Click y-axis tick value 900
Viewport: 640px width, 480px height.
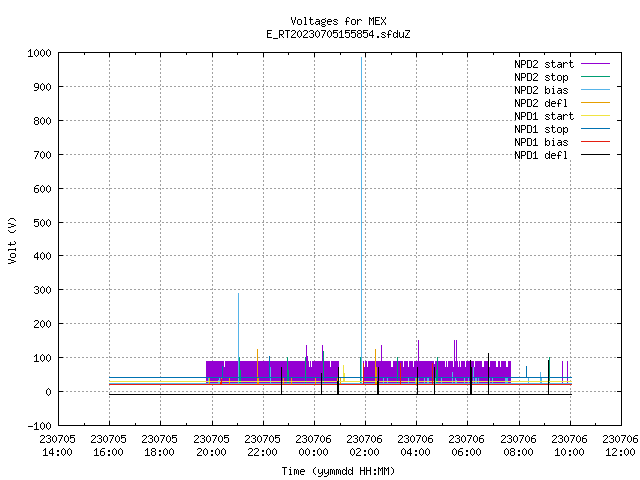pyautogui.click(x=42, y=87)
